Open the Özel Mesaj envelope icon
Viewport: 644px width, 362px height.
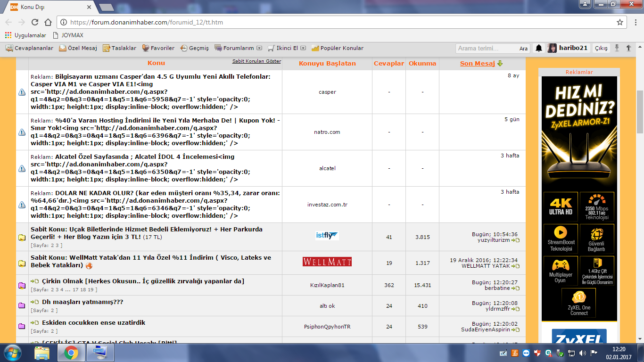pos(63,48)
